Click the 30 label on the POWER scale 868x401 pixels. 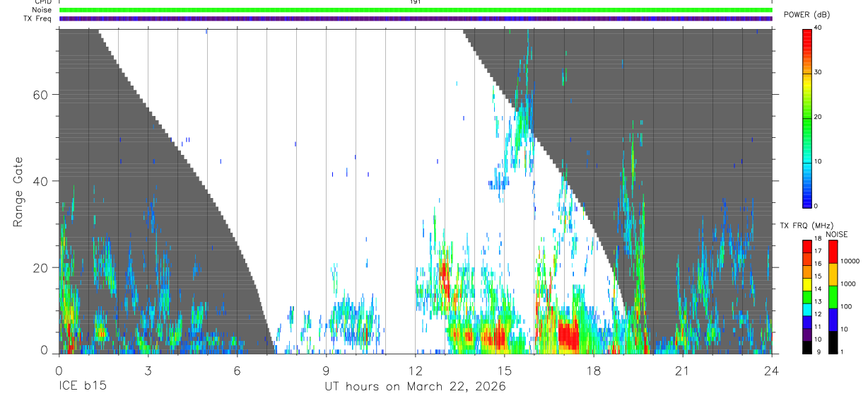pos(819,73)
